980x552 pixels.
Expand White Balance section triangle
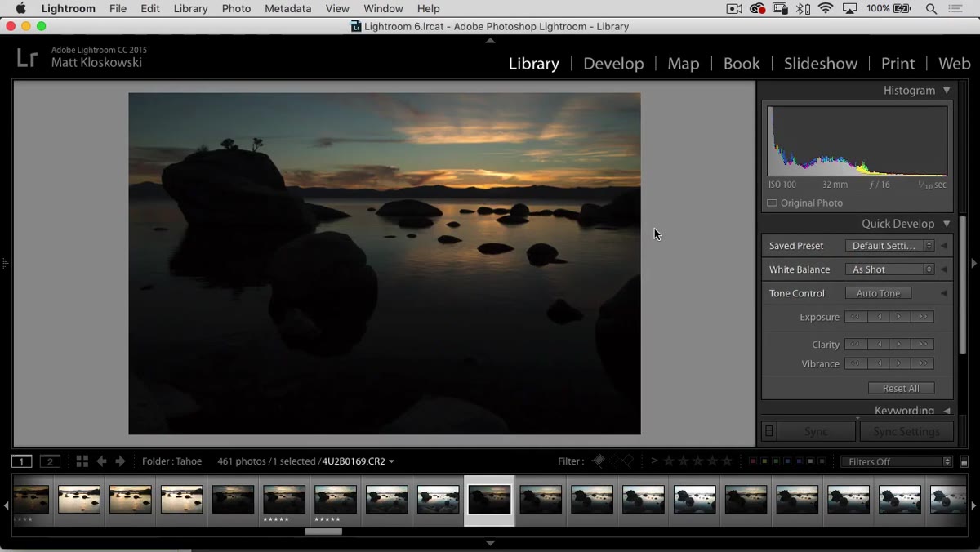pos(944,269)
